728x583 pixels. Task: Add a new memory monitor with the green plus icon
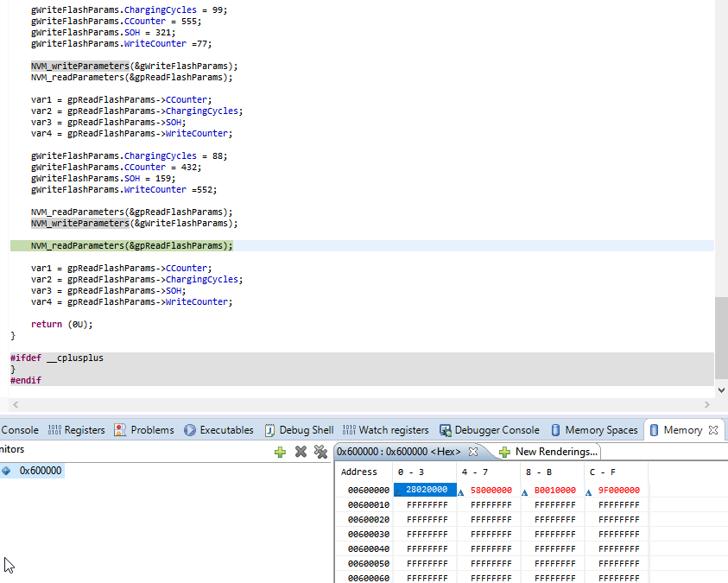point(280,452)
